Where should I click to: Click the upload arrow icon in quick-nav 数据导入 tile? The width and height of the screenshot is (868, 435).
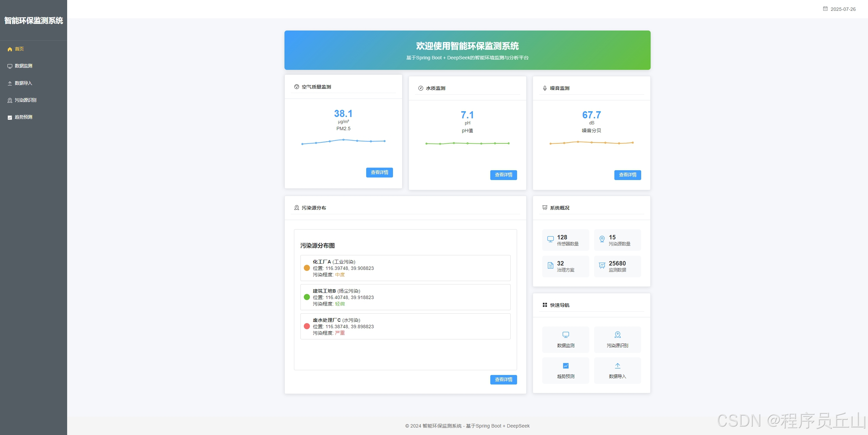(618, 366)
